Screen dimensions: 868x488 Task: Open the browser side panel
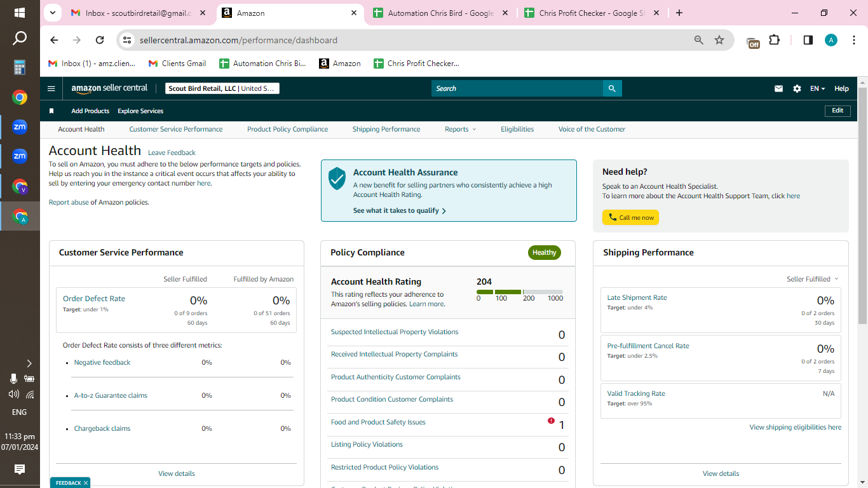click(x=808, y=40)
